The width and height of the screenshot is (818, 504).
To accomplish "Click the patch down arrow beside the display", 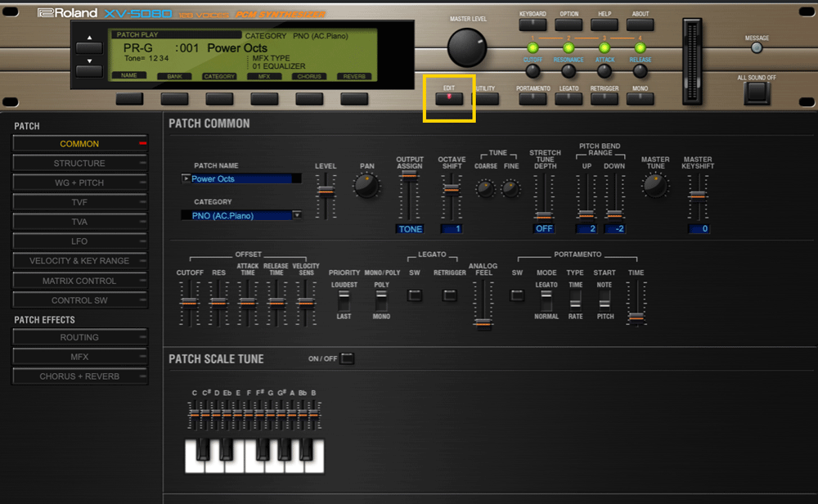I will coord(89,71).
